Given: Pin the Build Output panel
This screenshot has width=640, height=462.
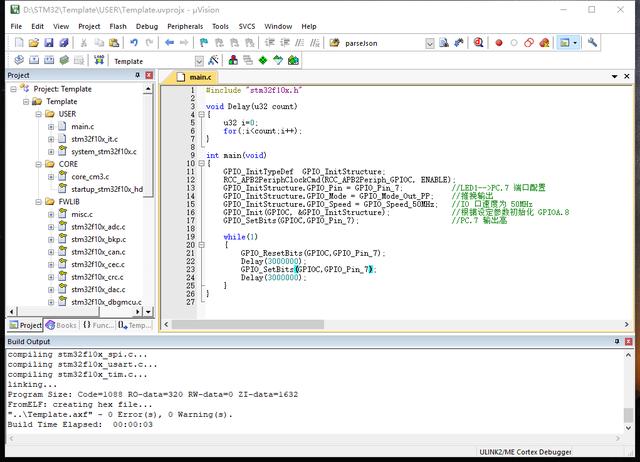Looking at the screenshot, I should tap(617, 341).
